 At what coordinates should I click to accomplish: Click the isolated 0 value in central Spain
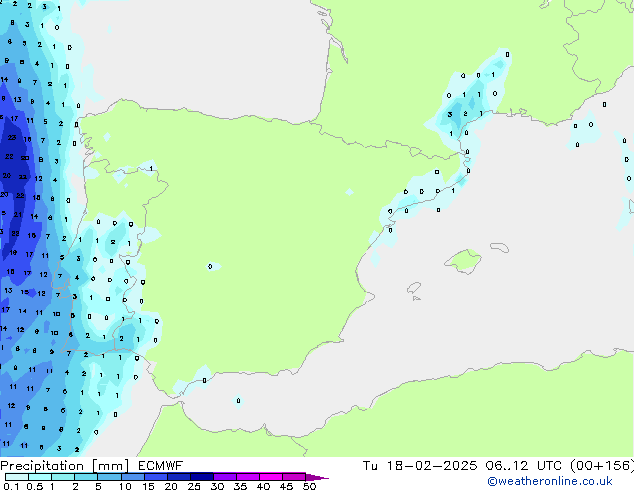210,266
